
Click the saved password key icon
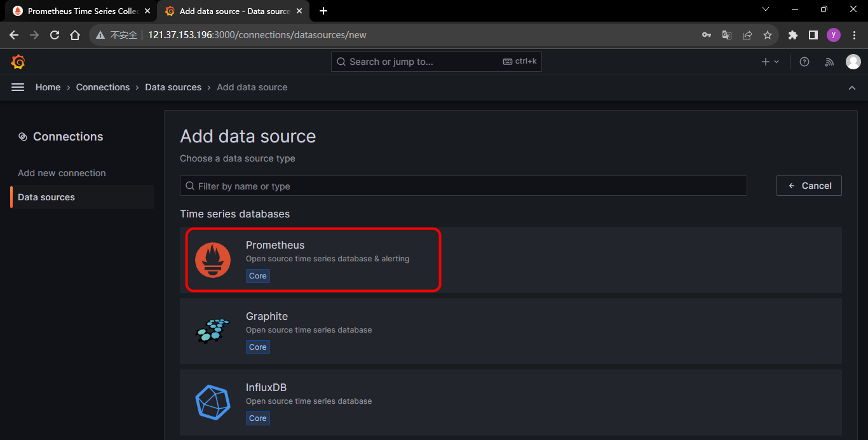(707, 35)
